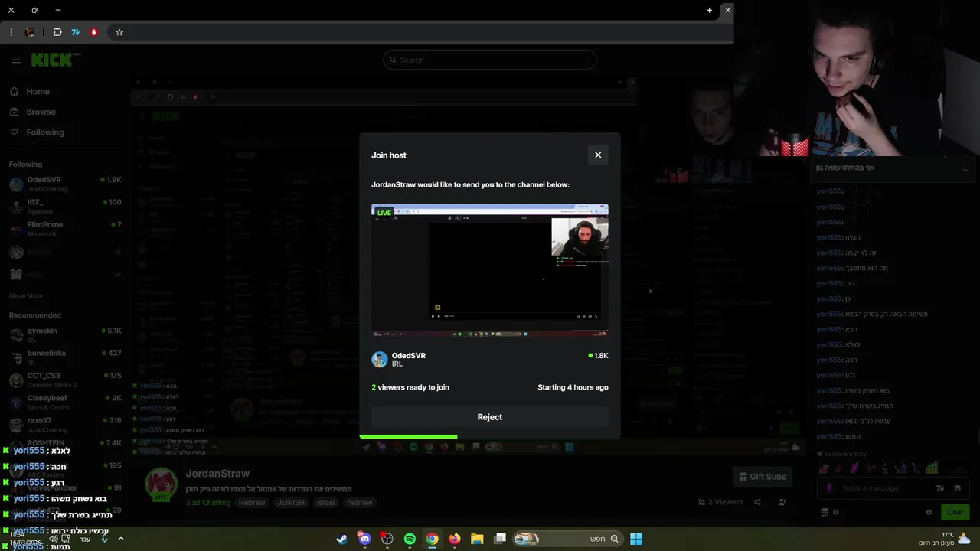The height and width of the screenshot is (551, 980).
Task: Open OdedSVR avatar in host dialog
Action: 380,359
